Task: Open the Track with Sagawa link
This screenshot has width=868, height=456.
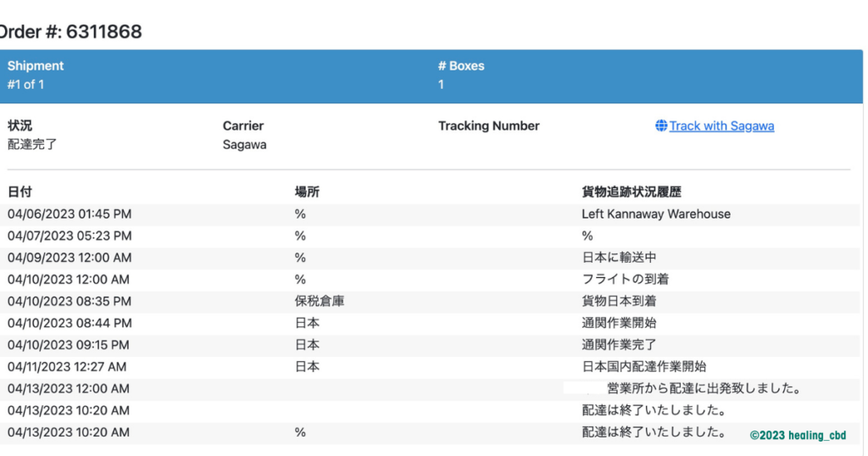Action: pyautogui.click(x=721, y=126)
